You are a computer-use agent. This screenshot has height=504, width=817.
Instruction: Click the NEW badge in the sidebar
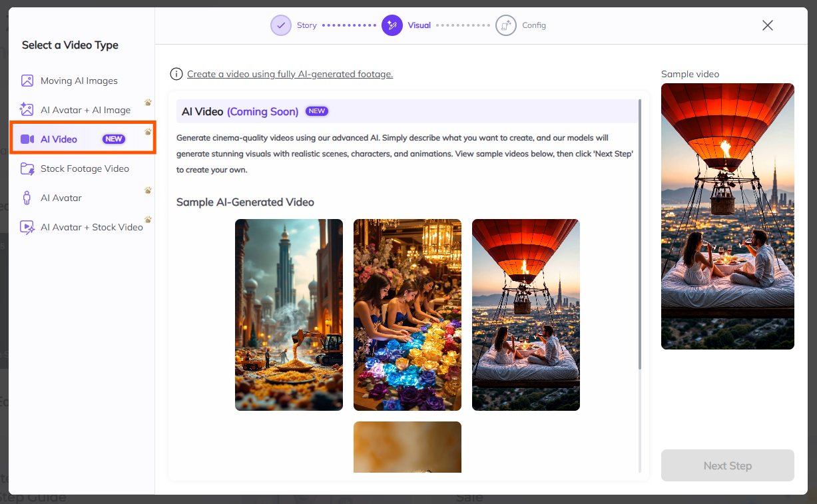point(114,139)
